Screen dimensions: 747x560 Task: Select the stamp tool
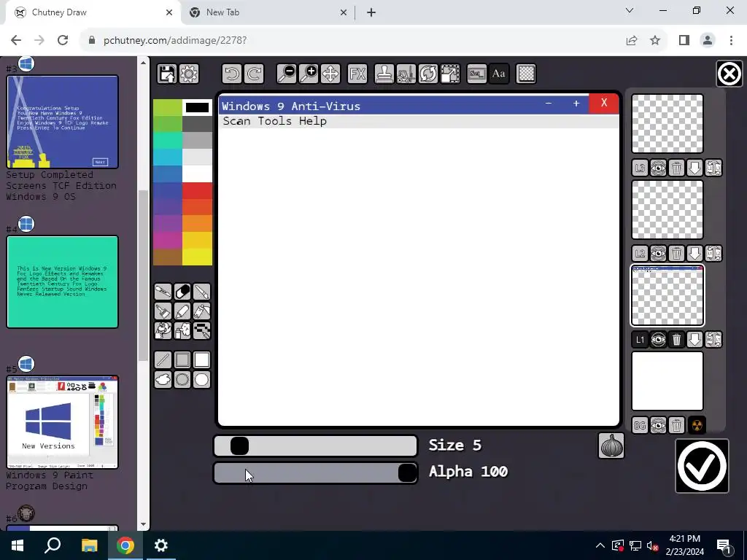384,74
